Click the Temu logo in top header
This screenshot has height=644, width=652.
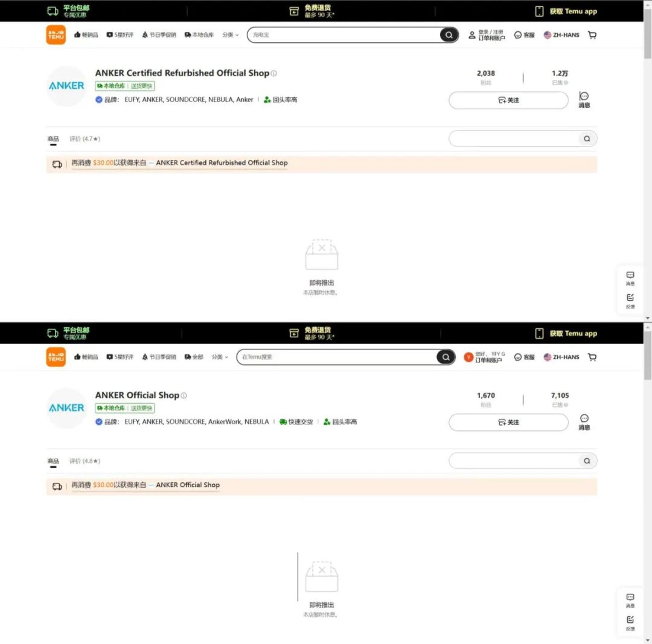[56, 35]
